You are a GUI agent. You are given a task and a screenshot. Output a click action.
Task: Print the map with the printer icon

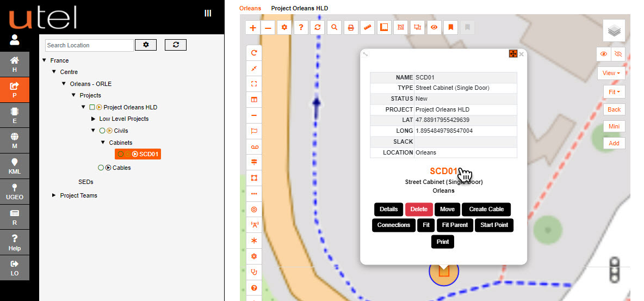[x=351, y=28]
